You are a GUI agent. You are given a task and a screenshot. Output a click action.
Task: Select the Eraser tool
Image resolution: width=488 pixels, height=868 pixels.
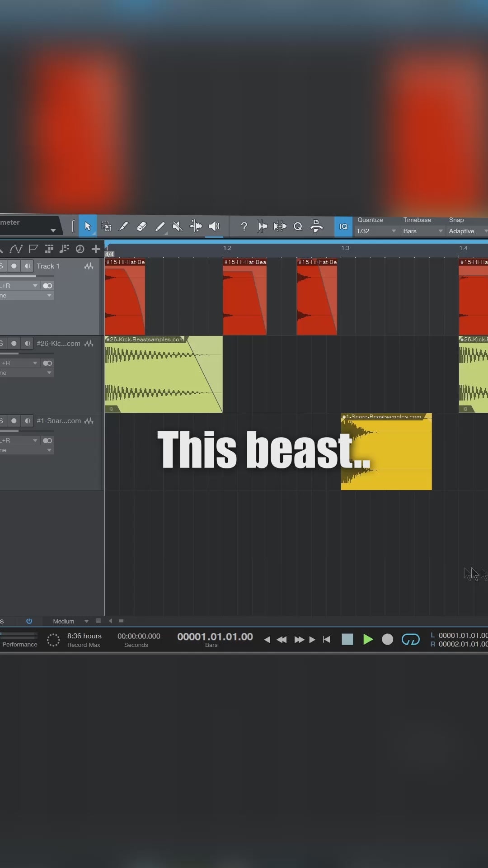tap(141, 226)
